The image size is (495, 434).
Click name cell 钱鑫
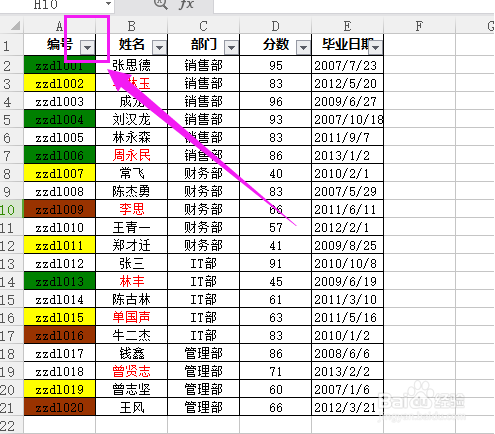tap(132, 354)
